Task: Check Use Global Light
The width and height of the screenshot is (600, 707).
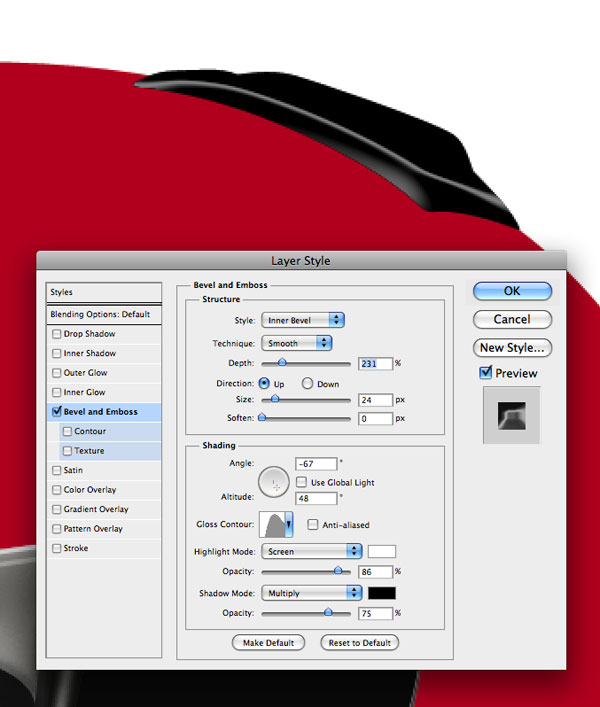Action: click(301, 482)
